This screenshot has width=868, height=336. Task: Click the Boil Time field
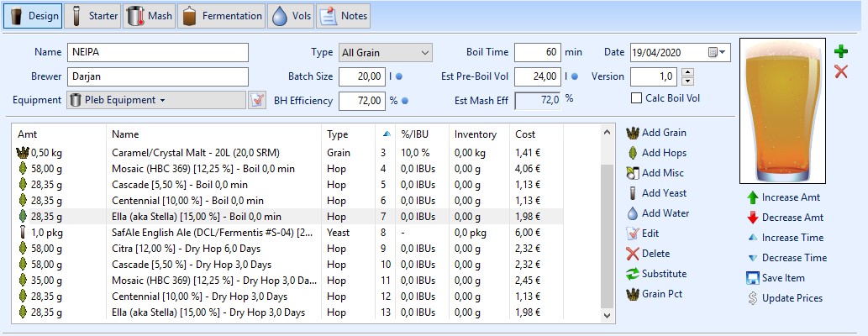tap(538, 53)
